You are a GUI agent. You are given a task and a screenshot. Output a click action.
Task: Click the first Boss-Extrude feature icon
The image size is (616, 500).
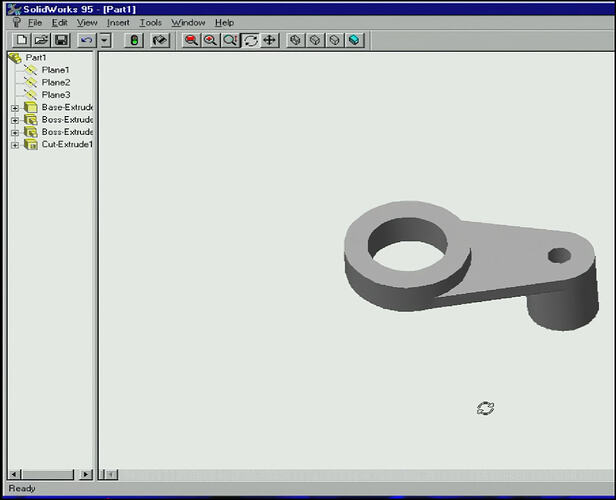pyautogui.click(x=31, y=119)
